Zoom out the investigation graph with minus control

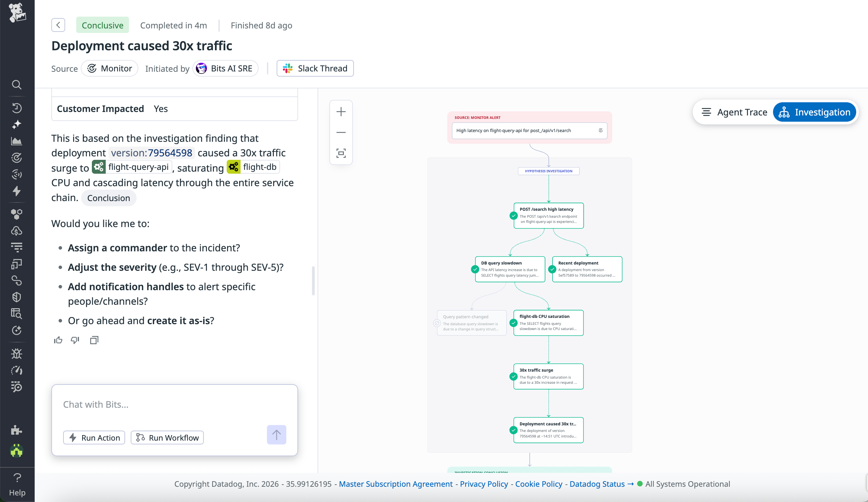341,132
